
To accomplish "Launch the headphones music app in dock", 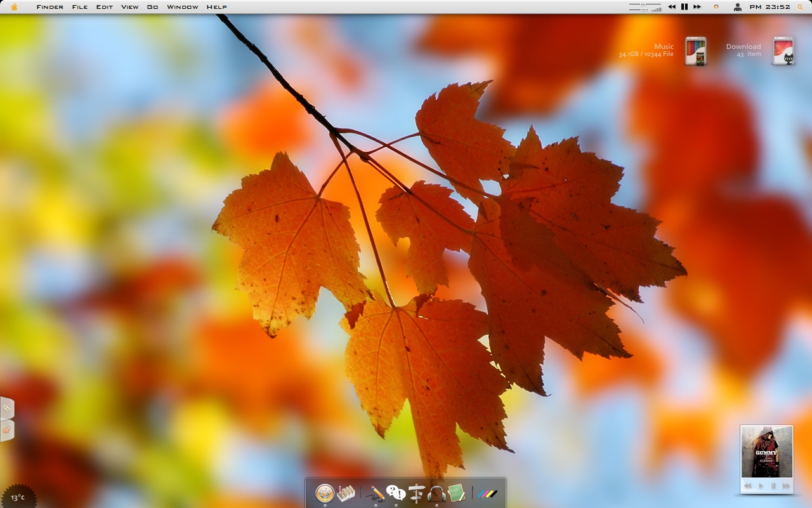I will click(x=436, y=493).
